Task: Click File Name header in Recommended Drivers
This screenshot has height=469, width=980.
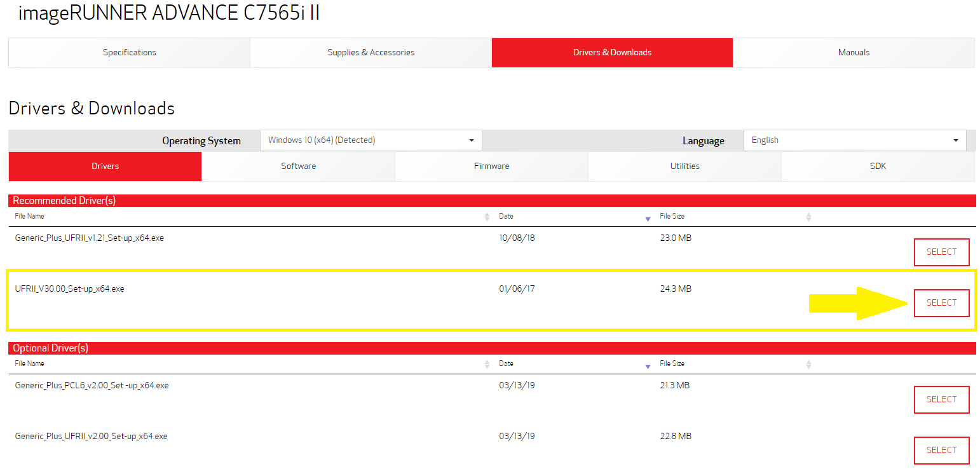Action: pos(29,216)
